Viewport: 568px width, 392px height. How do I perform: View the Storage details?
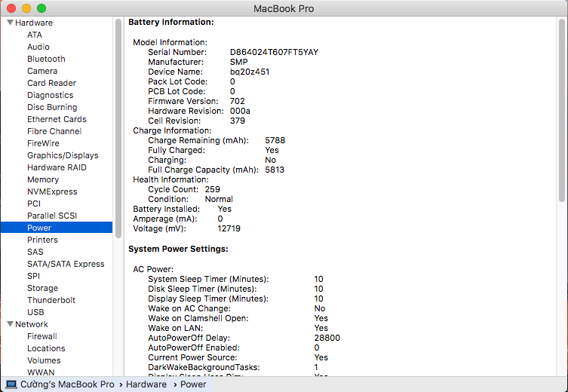point(42,288)
